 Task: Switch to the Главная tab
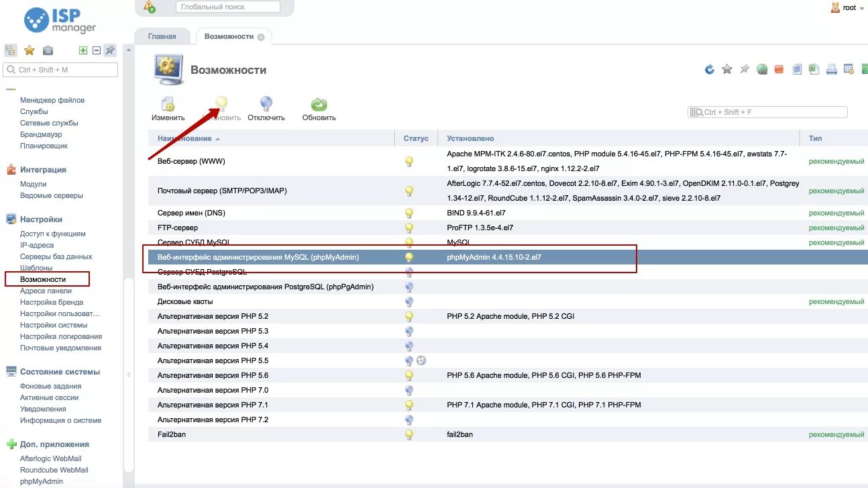pyautogui.click(x=162, y=36)
